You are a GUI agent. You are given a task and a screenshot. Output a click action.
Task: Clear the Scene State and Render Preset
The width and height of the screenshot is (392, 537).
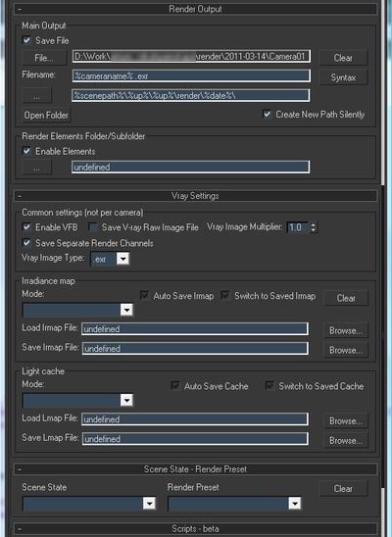click(344, 488)
